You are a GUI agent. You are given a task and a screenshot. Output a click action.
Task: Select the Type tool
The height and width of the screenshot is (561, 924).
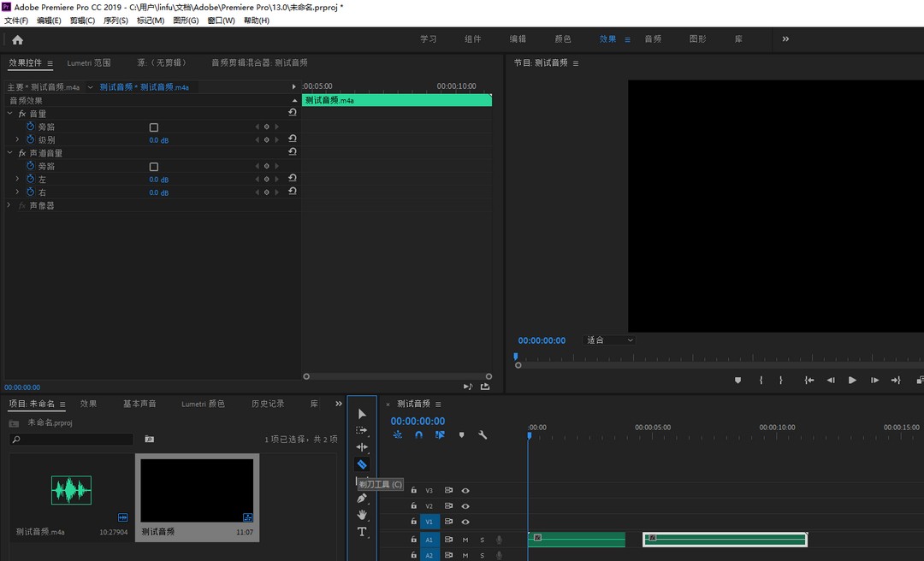[362, 532]
